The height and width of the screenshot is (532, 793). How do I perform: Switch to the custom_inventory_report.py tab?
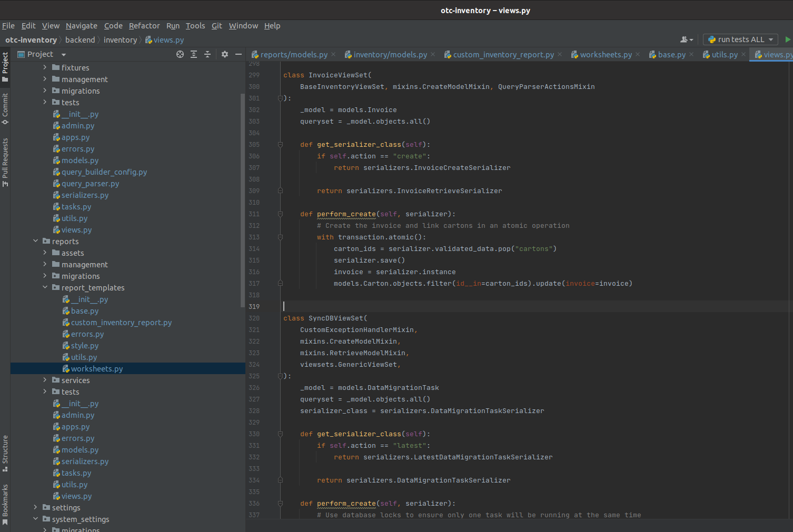pyautogui.click(x=503, y=55)
